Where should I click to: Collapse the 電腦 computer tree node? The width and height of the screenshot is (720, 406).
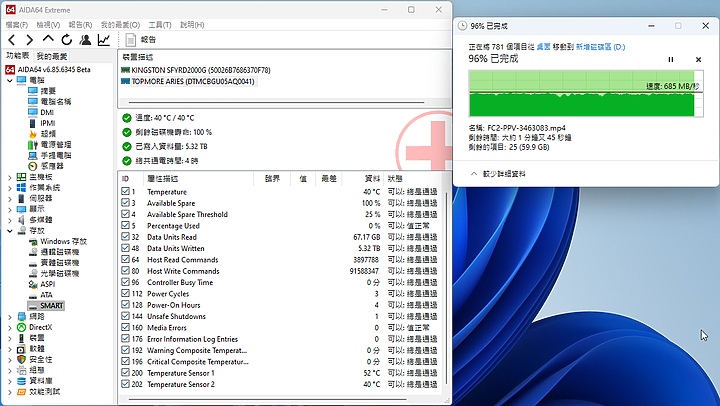(10, 80)
